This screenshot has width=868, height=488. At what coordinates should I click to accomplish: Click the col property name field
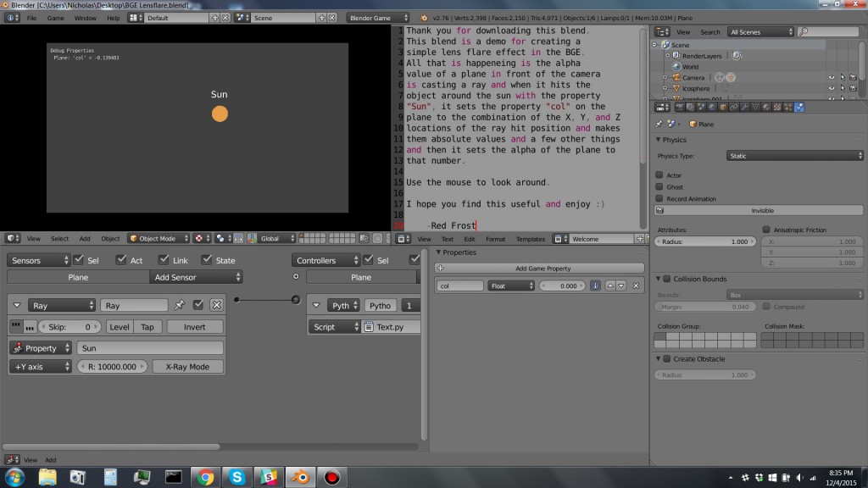point(459,286)
